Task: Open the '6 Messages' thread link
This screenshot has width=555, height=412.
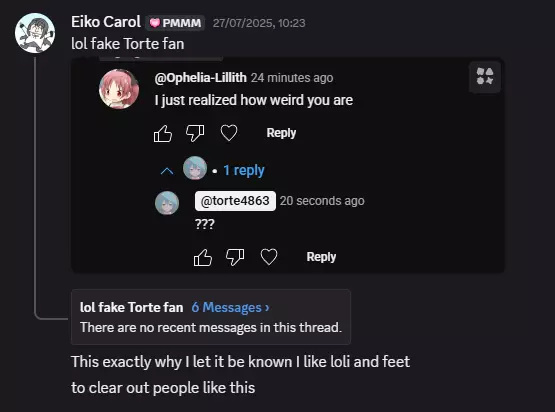Action: click(x=230, y=307)
